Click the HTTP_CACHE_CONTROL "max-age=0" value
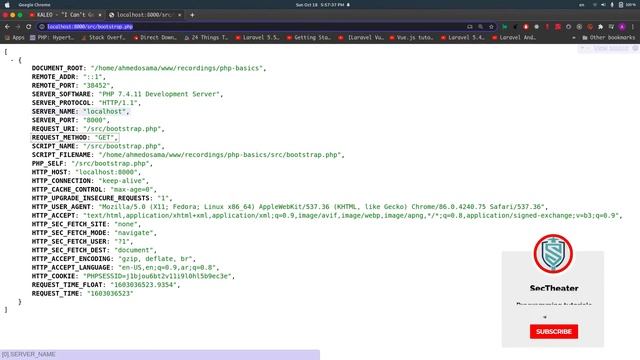The width and height of the screenshot is (640, 360). click(x=133, y=189)
